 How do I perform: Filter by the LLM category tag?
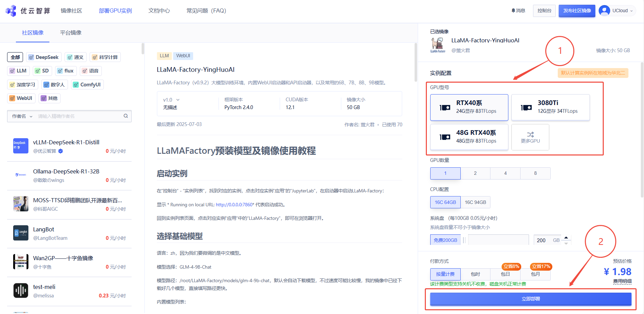(18, 71)
